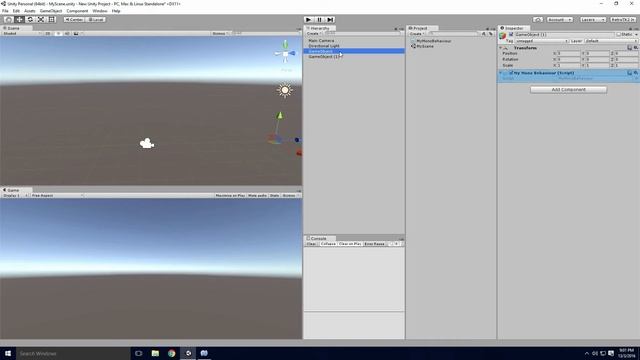Open the File menu
Image resolution: width=640 pixels, height=360 pixels.
coord(5,11)
